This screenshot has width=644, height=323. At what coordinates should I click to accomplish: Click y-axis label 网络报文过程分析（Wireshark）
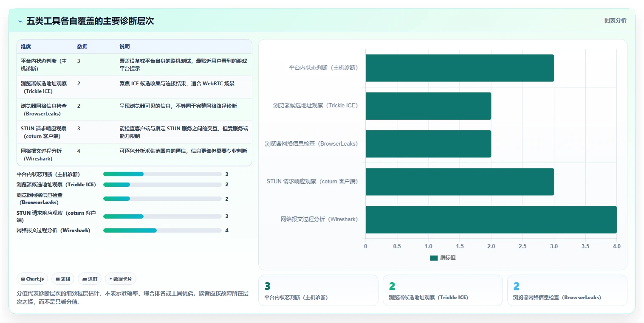(x=319, y=219)
